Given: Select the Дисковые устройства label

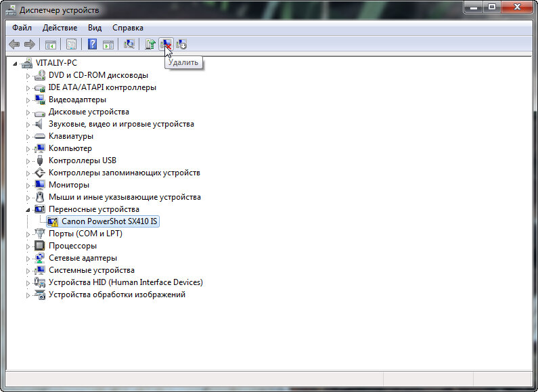Looking at the screenshot, I should point(89,112).
